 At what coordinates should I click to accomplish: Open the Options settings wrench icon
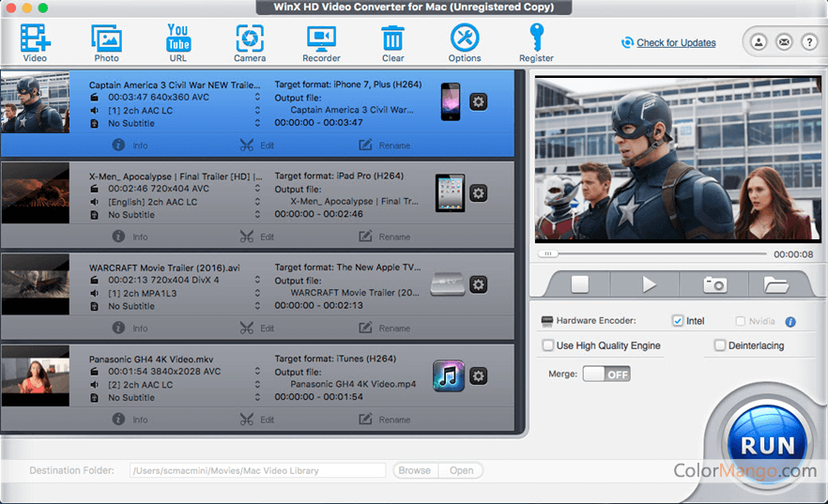(465, 38)
